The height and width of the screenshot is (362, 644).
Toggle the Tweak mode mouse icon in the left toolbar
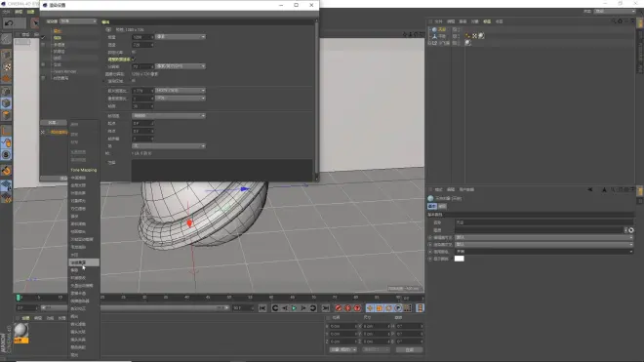click(x=6, y=142)
